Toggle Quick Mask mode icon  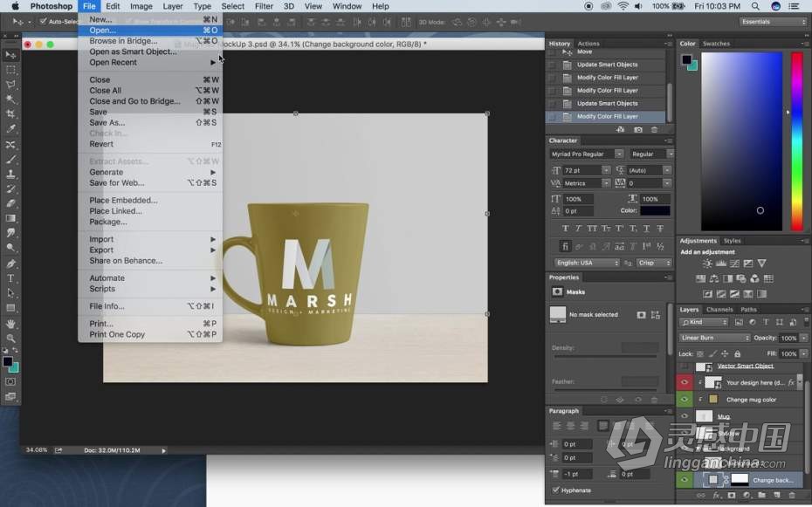pyautogui.click(x=10, y=382)
